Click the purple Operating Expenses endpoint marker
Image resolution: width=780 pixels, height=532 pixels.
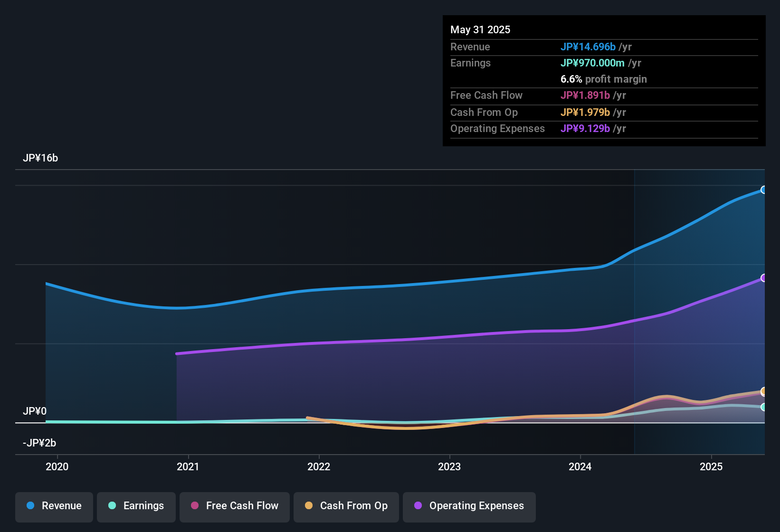pyautogui.click(x=764, y=278)
